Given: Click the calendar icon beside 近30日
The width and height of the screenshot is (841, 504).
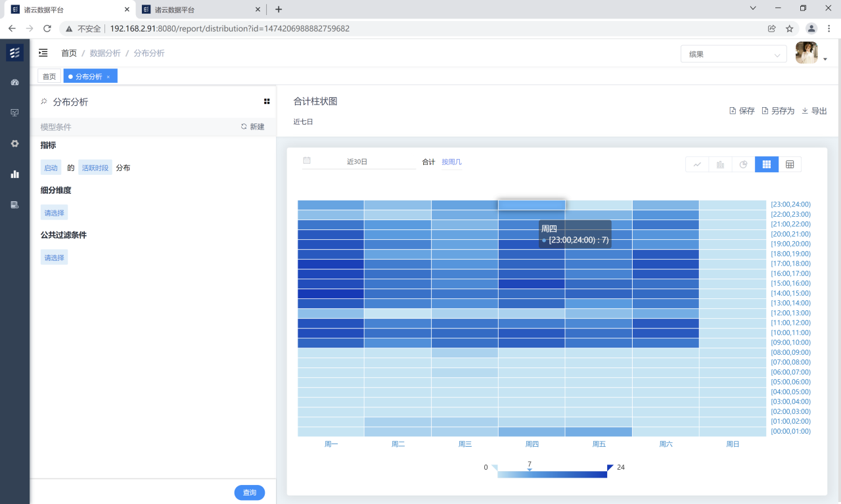Looking at the screenshot, I should [307, 160].
